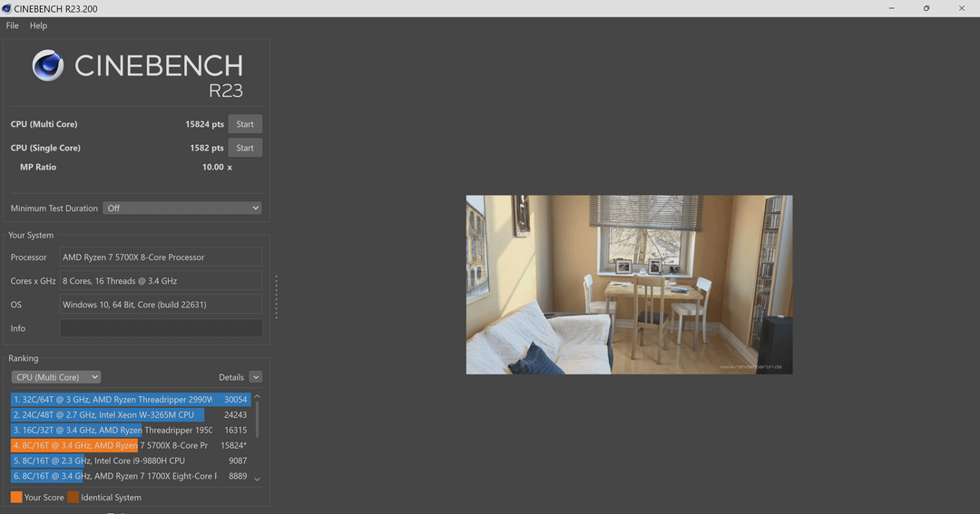The width and height of the screenshot is (980, 514).
Task: Click the MP Ratio 10.00 x value
Action: (x=217, y=168)
